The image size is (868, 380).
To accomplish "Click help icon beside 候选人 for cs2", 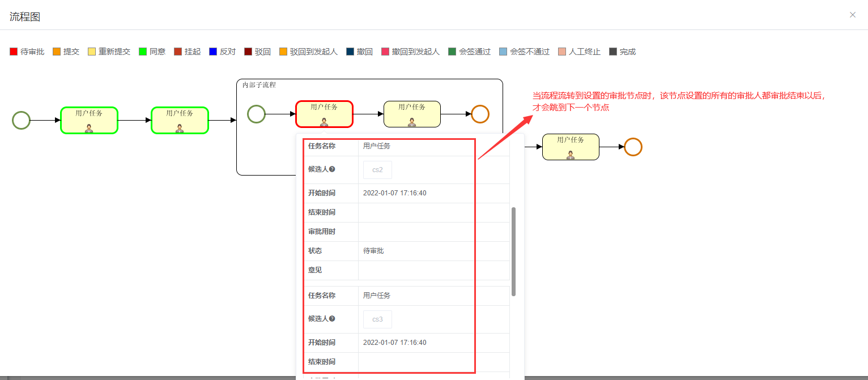I will (332, 169).
